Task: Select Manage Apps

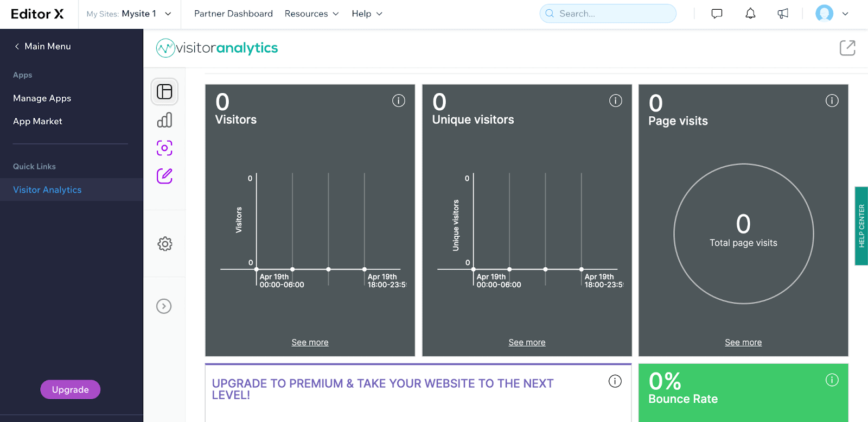Action: [42, 98]
